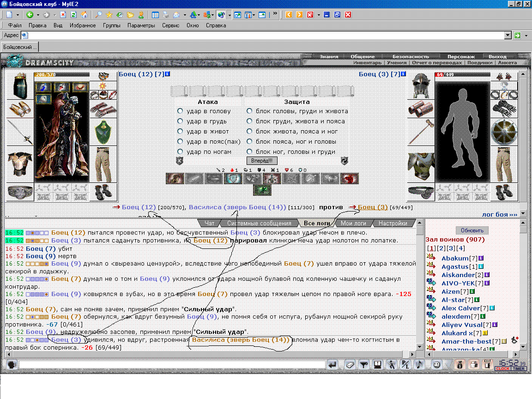Switch to the Чат tab
This screenshot has width=532, height=399.
tap(209, 223)
